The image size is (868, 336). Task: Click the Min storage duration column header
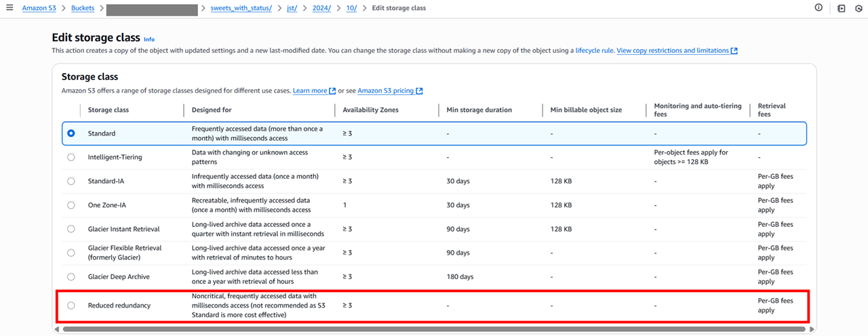479,110
